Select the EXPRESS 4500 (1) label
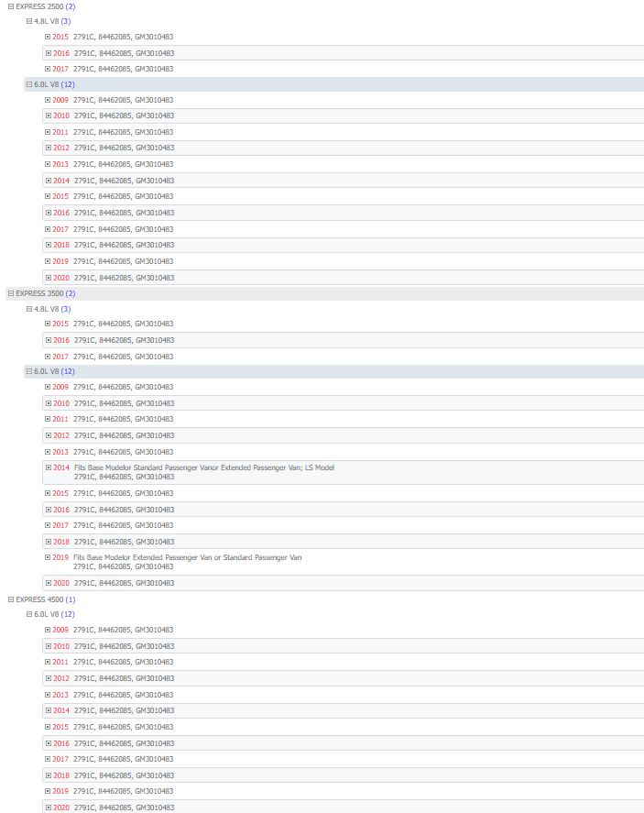Screen dimensions: 644x813 46,599
